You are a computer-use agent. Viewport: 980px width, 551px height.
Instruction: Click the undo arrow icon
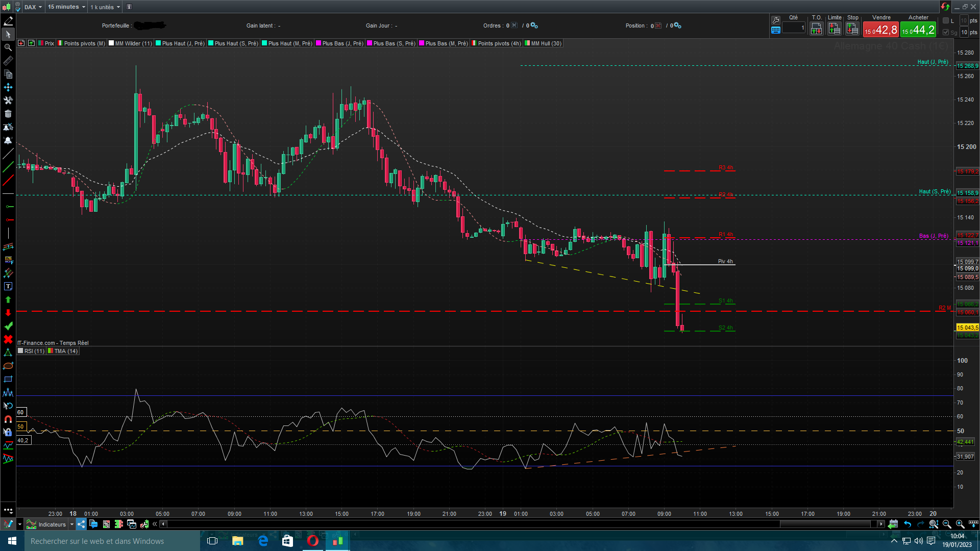pyautogui.click(x=907, y=524)
